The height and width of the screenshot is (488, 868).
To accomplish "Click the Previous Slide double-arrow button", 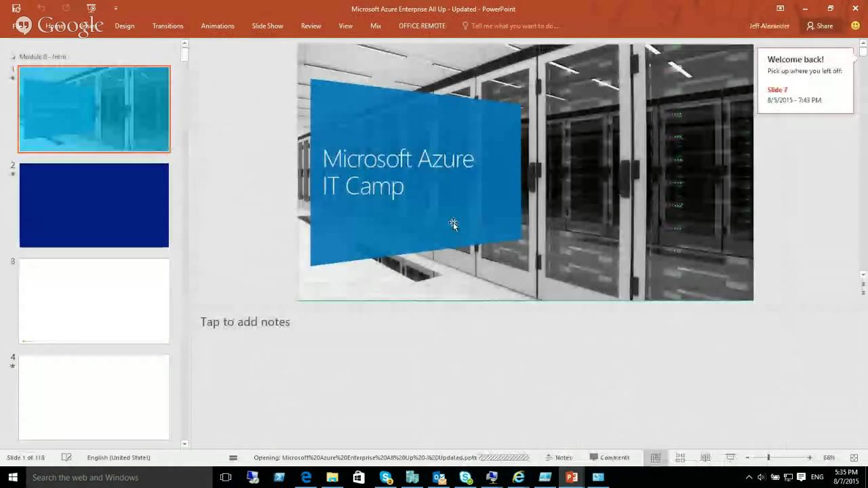I will click(x=863, y=284).
